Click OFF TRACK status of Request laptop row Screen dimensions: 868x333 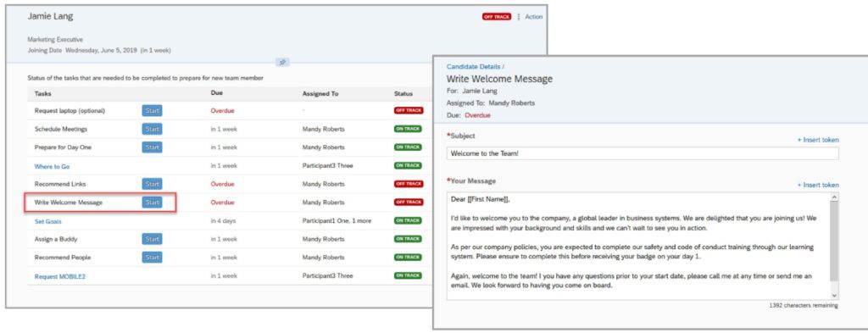tap(409, 110)
